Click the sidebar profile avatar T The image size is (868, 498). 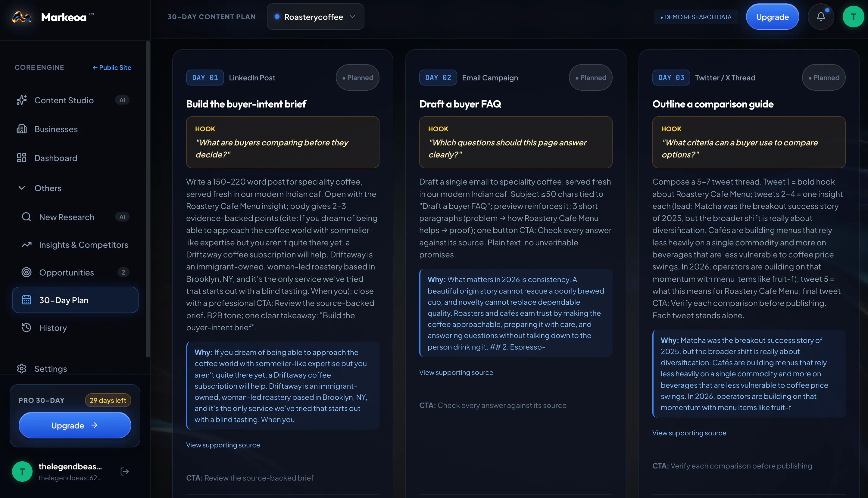point(22,472)
